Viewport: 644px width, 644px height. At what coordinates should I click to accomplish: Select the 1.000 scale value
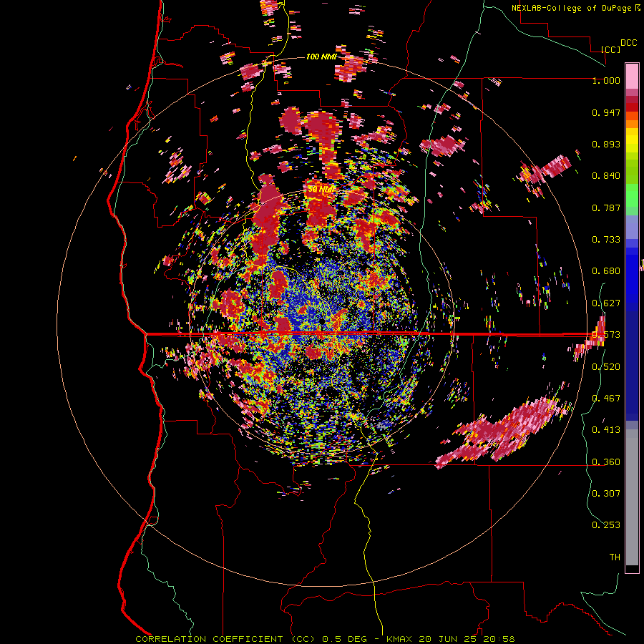(x=606, y=80)
